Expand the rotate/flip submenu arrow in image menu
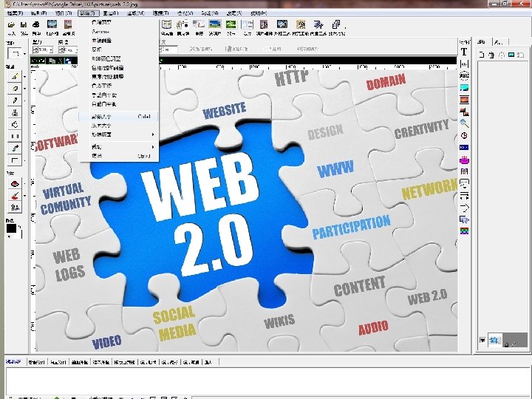 153,134
